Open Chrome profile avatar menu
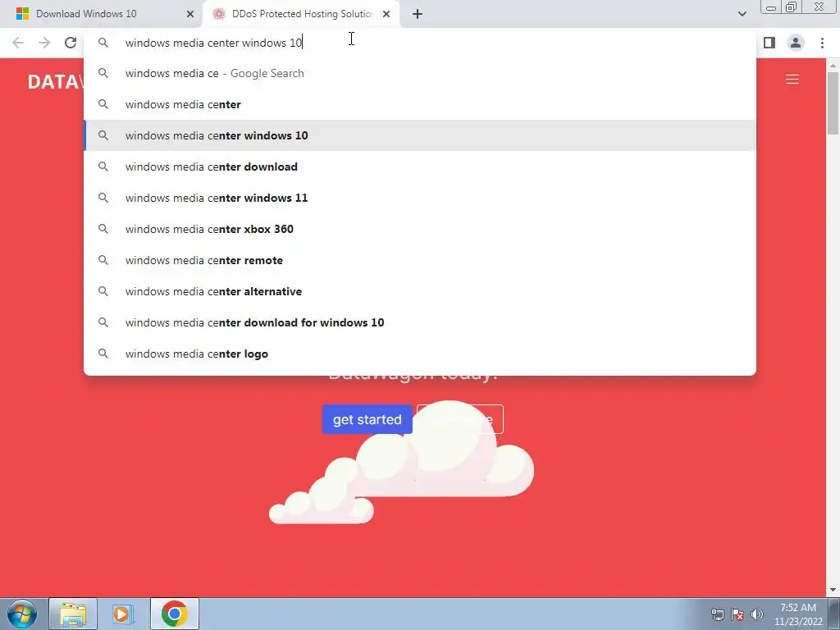Screen dimensions: 840x630 796,43
